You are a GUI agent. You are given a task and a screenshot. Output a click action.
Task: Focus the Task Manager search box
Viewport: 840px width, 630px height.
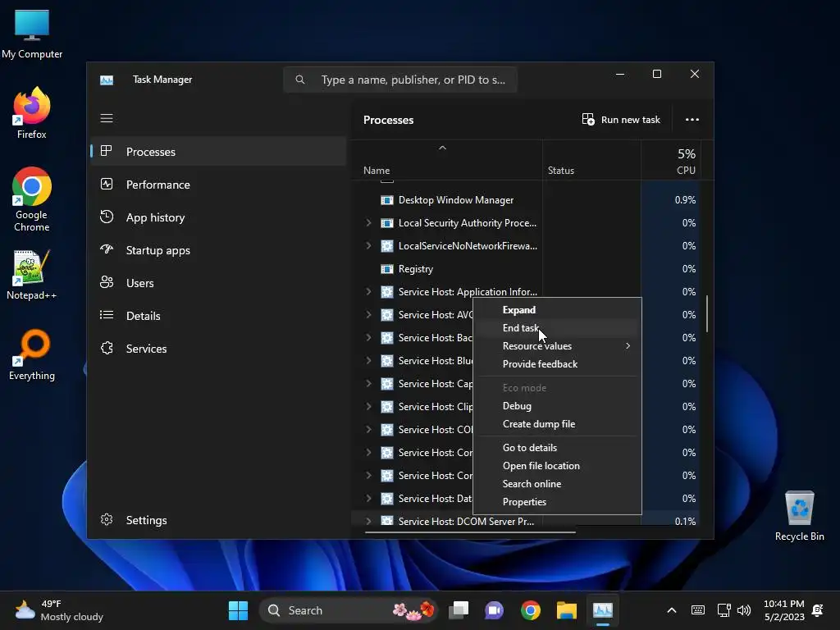point(400,80)
